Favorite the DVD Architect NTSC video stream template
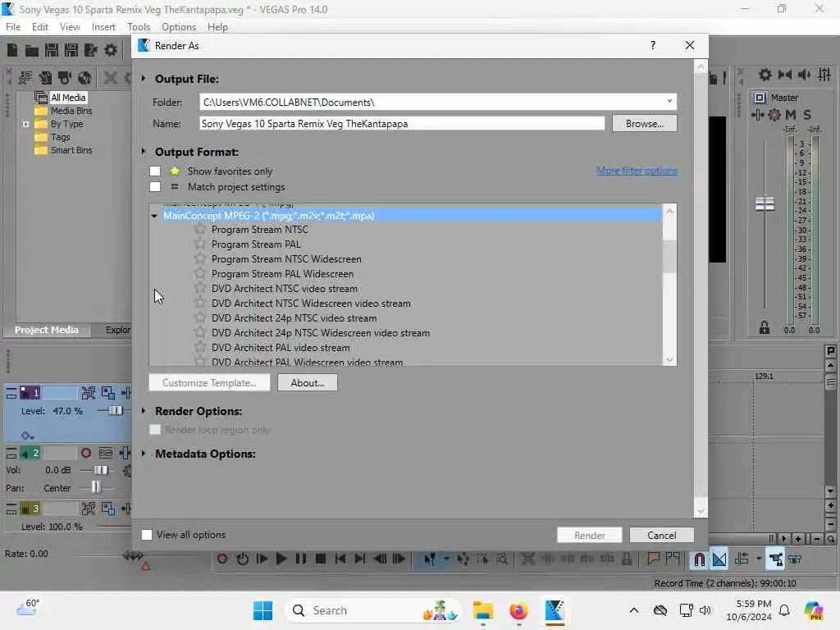Viewport: 840px width, 630px height. coord(200,288)
